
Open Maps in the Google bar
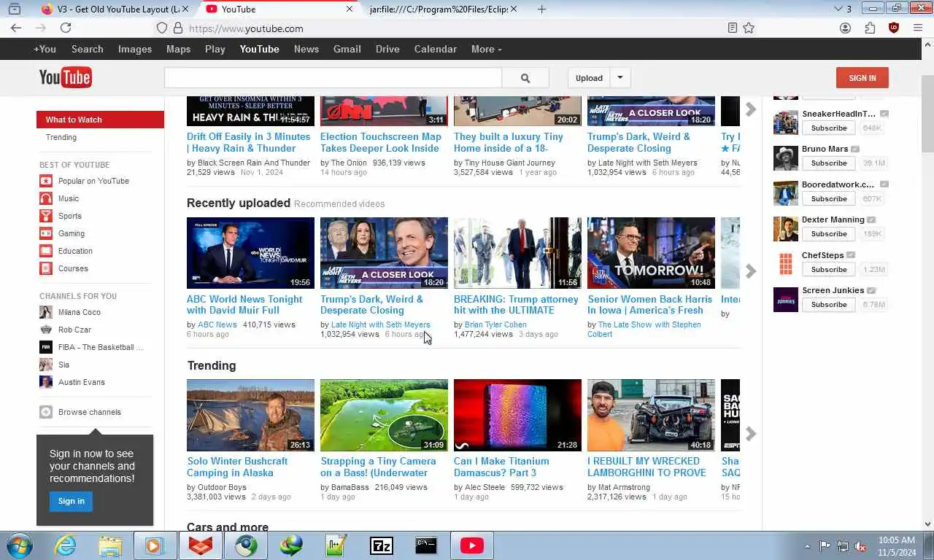click(178, 49)
